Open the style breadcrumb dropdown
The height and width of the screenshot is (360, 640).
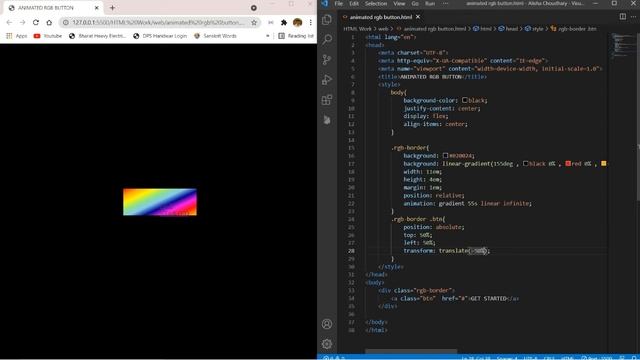click(x=534, y=29)
